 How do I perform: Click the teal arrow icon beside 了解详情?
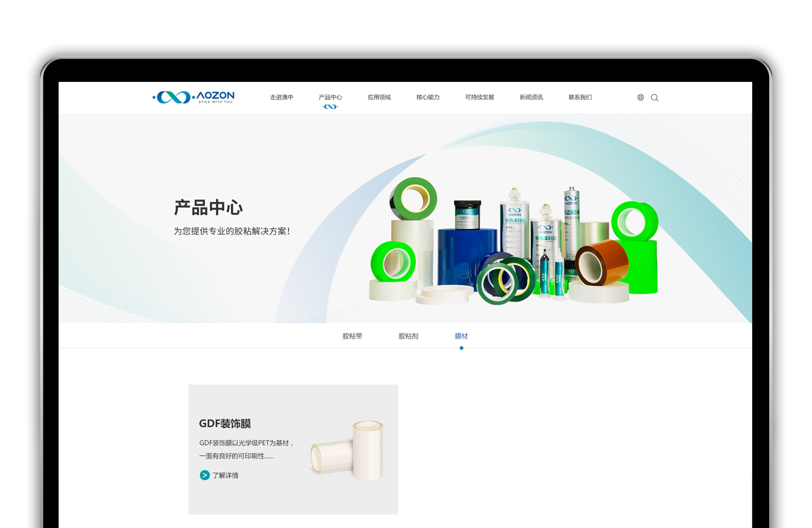[x=205, y=475]
